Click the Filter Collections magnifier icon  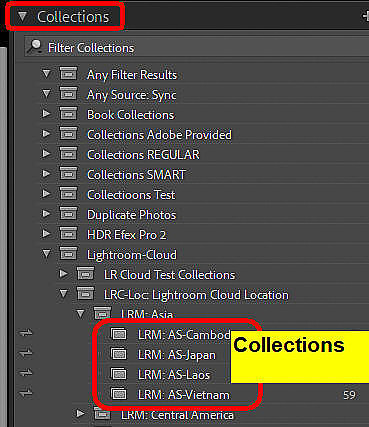coord(35,47)
